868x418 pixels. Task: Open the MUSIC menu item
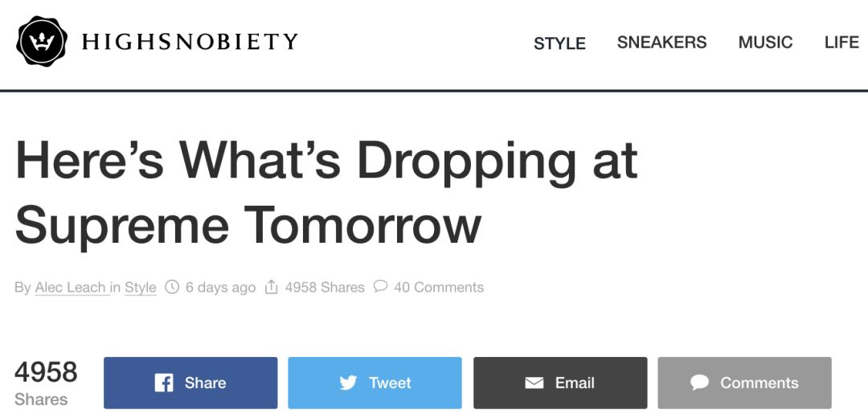tap(765, 43)
